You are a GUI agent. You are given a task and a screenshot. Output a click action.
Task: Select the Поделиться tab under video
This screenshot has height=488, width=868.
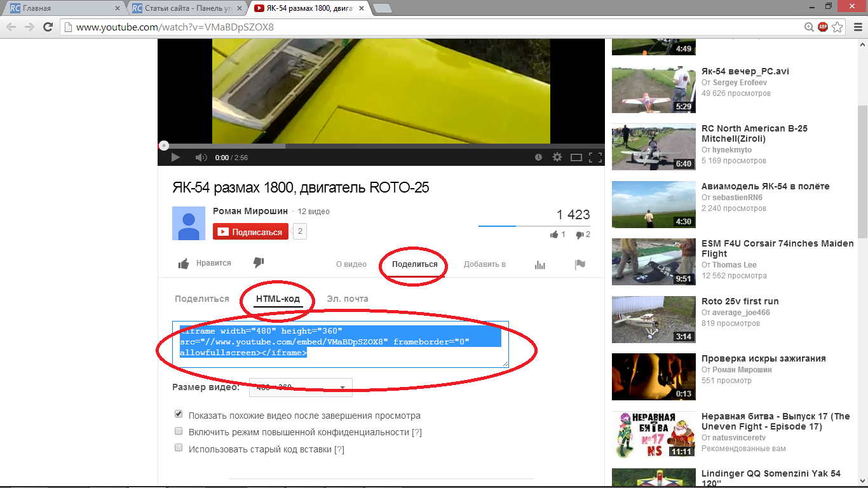coord(415,264)
